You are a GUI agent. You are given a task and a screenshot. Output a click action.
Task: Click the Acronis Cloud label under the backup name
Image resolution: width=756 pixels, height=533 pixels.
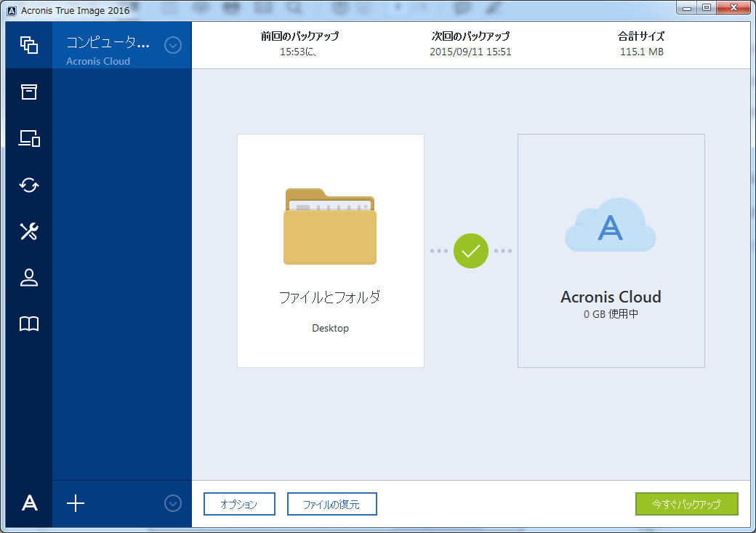coord(98,61)
